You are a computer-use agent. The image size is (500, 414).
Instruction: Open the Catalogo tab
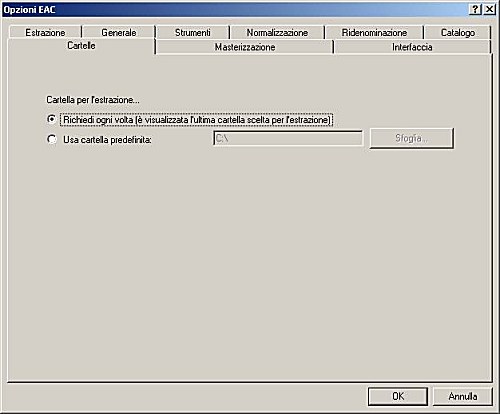(457, 33)
